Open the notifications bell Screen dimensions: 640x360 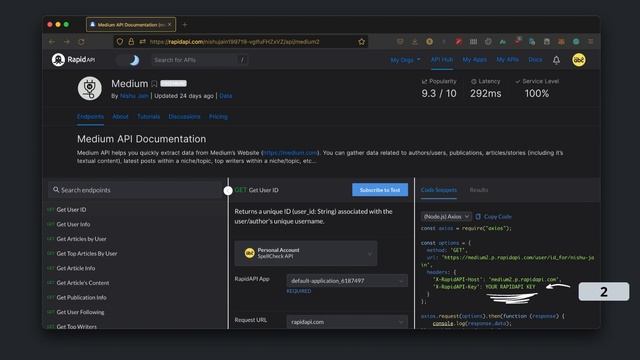pyautogui.click(x=556, y=60)
